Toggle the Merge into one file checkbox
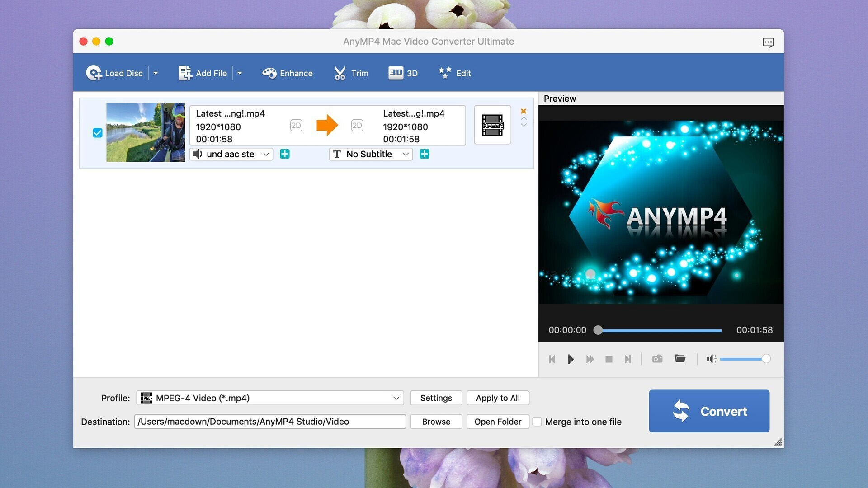This screenshot has width=868, height=488. (537, 421)
